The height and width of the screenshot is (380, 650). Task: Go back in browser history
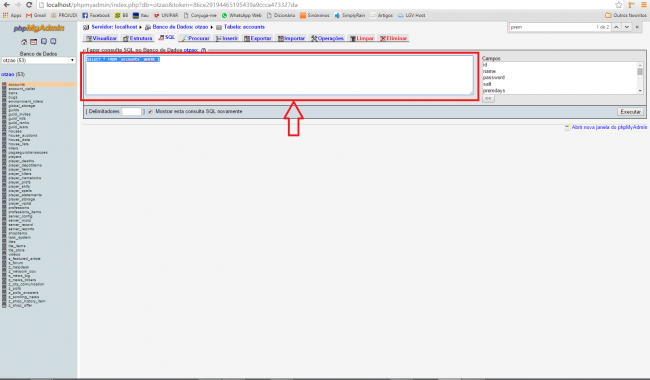click(6, 5)
